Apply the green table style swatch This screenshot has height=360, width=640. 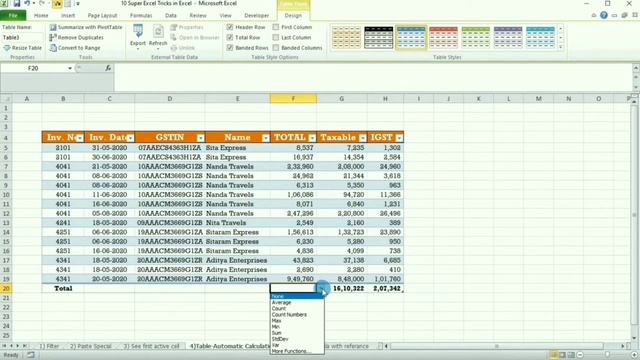click(476, 37)
